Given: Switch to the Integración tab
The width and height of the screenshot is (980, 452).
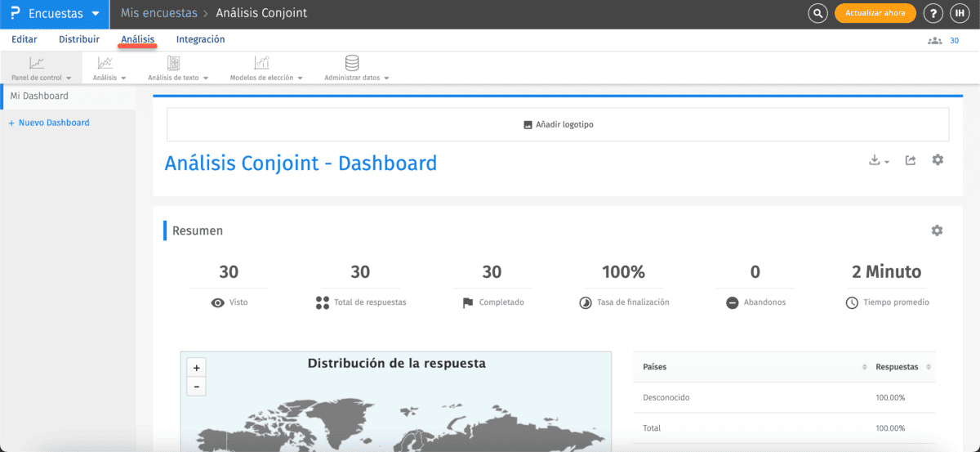Looking at the screenshot, I should coord(200,39).
